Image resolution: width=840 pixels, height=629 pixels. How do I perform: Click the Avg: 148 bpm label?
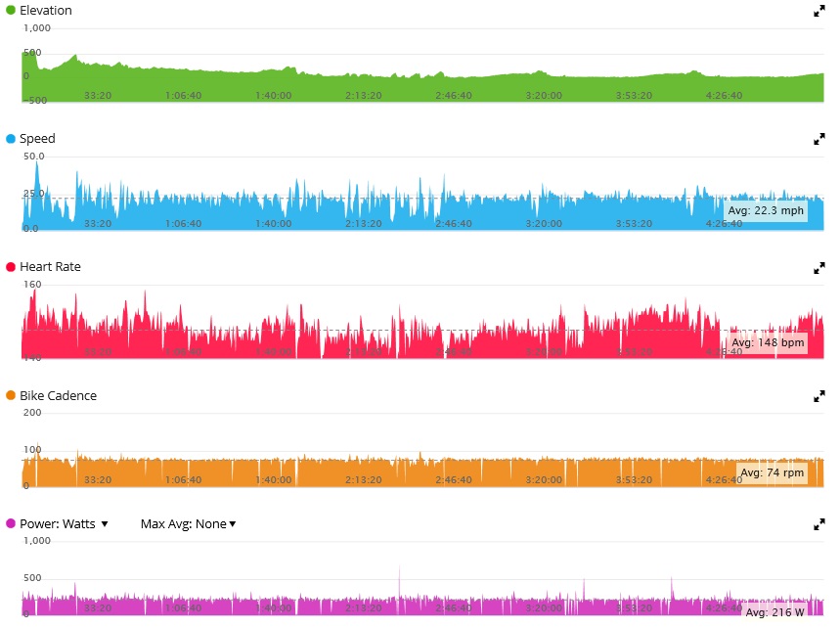pos(768,342)
